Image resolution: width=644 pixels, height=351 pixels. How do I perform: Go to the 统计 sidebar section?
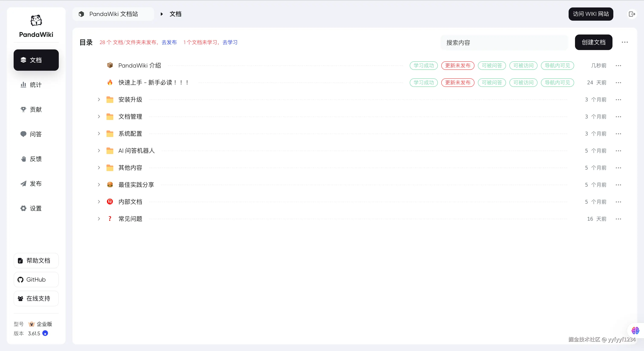click(36, 85)
